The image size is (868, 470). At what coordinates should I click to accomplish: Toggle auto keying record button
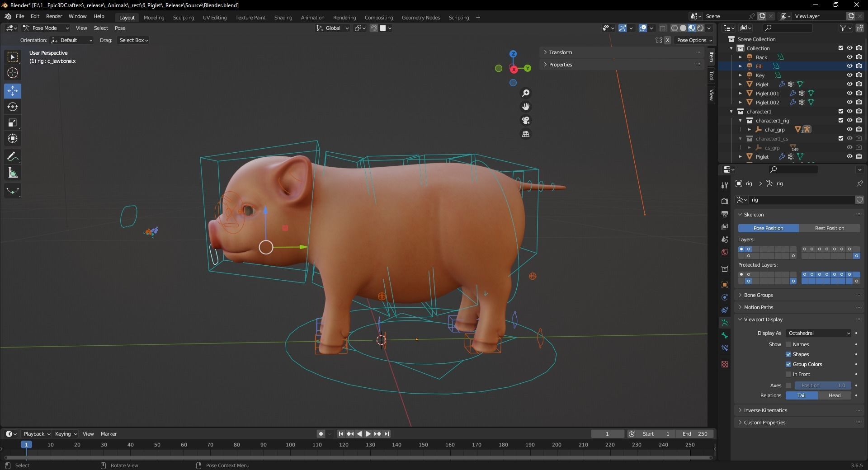(321, 434)
